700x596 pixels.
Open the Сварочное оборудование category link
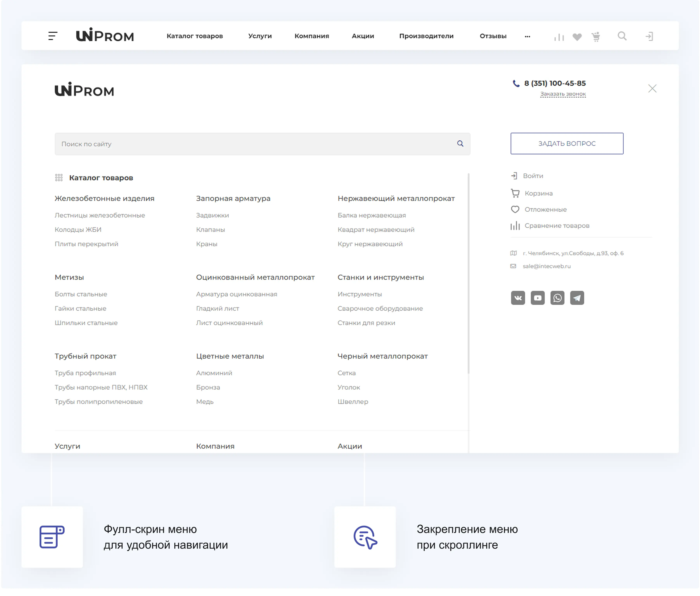[380, 308]
